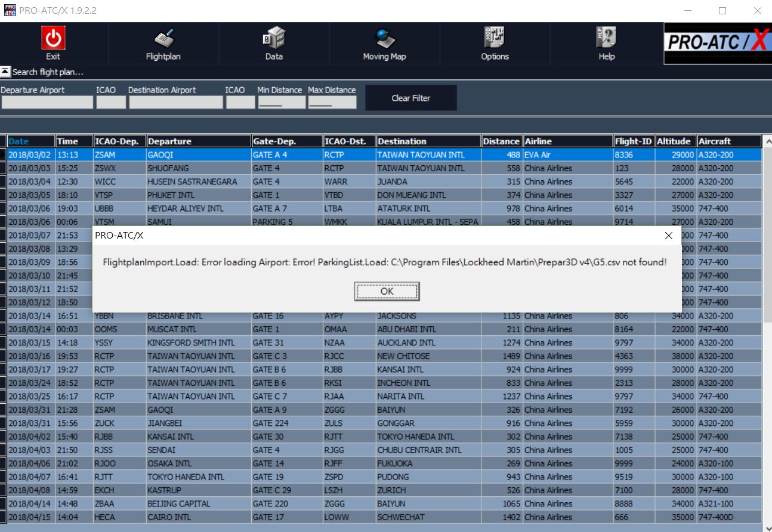Click the red Exit power icon
Viewport: 772px width, 532px height.
point(53,39)
